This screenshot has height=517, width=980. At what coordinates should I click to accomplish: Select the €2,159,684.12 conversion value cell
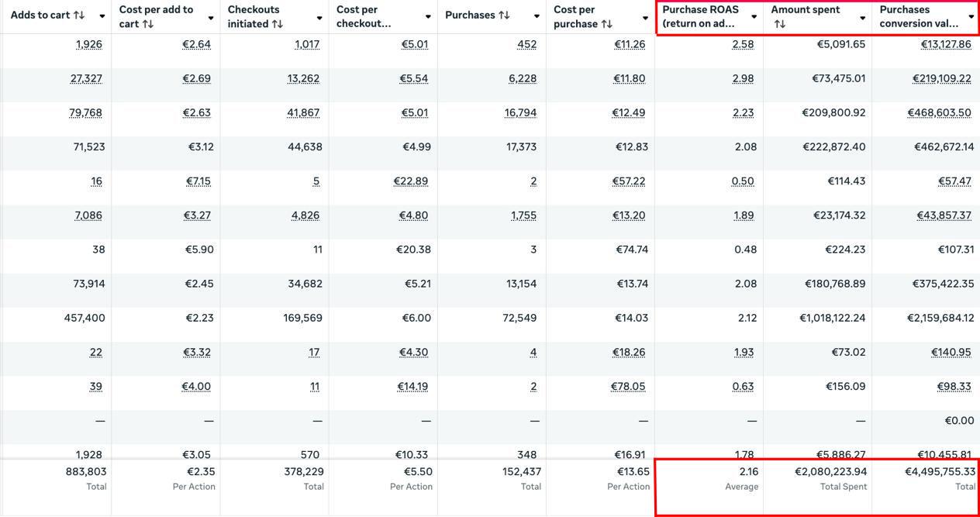(940, 318)
